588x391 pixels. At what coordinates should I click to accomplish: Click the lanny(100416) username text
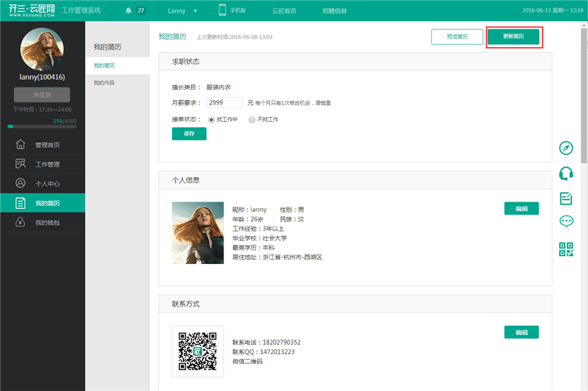[x=42, y=77]
